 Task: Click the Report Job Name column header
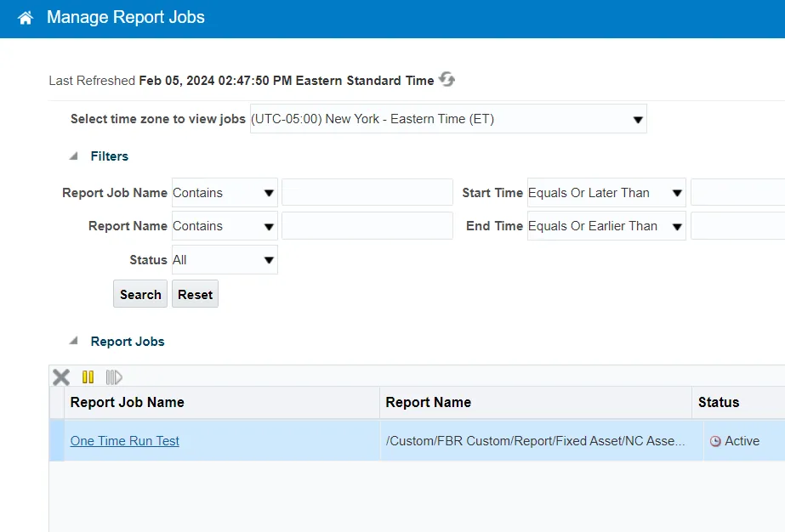pos(128,402)
